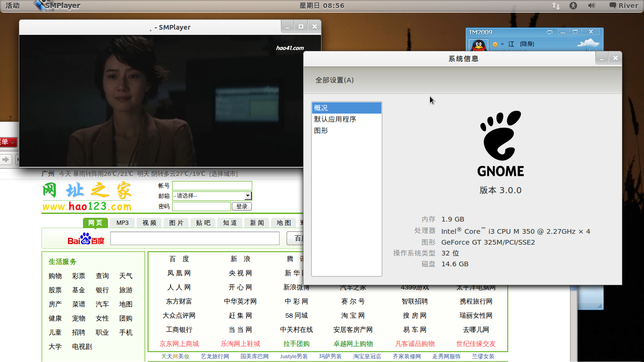Open the 淘宝网 site link

coord(353,315)
